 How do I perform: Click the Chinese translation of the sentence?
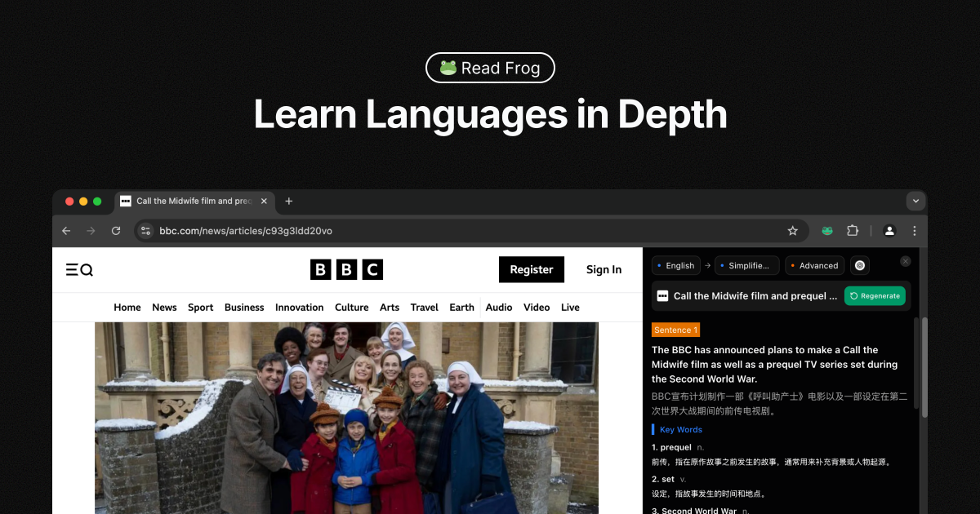click(x=779, y=404)
